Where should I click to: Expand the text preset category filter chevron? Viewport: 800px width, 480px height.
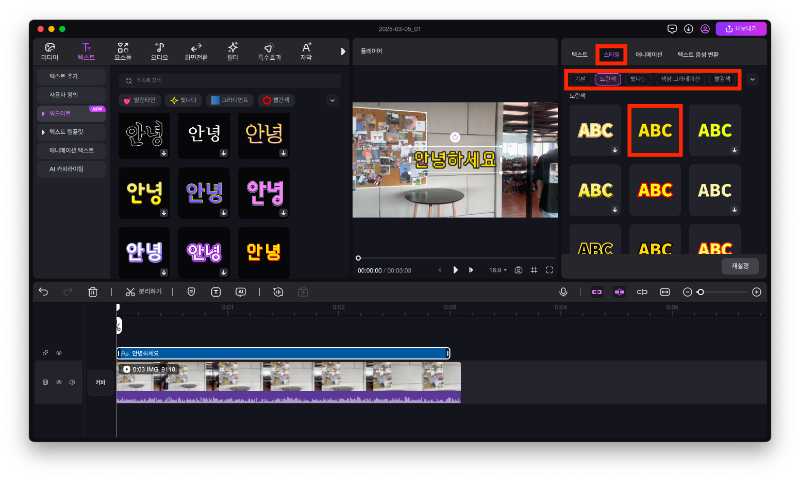(x=332, y=100)
